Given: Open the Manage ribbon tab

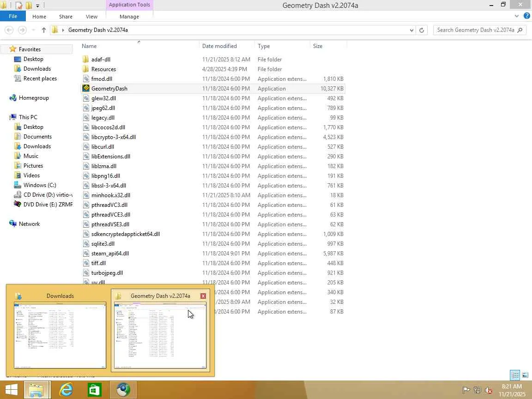Looking at the screenshot, I should [129, 16].
